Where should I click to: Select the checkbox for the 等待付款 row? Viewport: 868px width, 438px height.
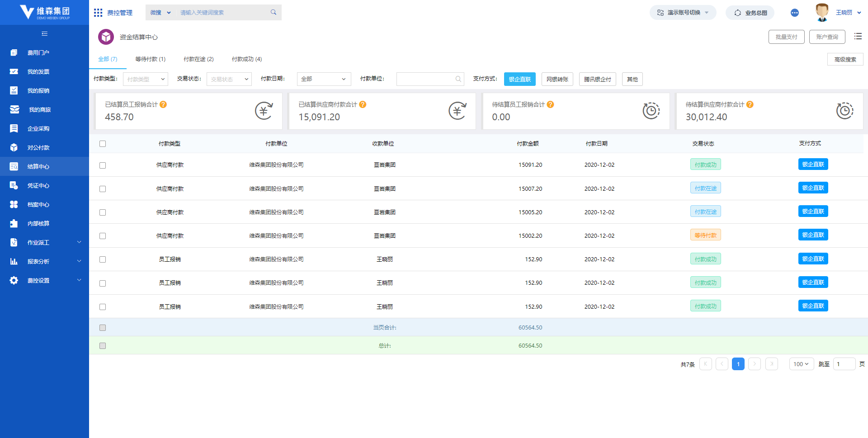[103, 236]
